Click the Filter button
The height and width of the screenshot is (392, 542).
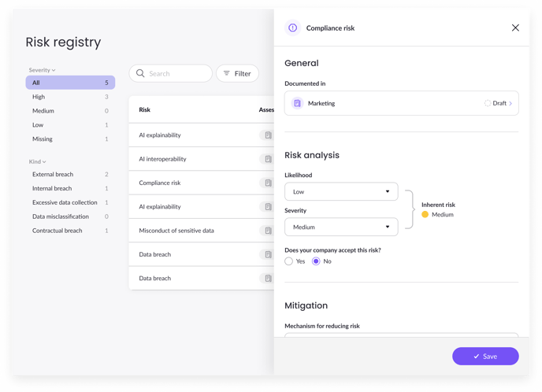237,73
